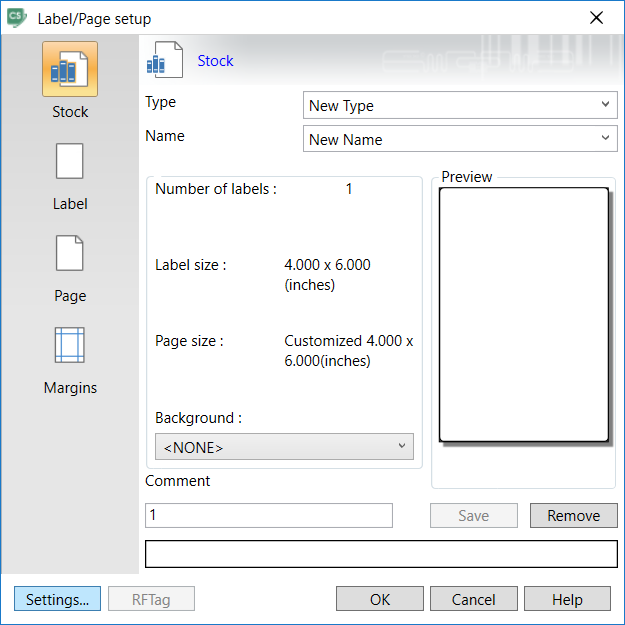Open the Label section in sidebar
The height and width of the screenshot is (625, 625).
(x=70, y=162)
